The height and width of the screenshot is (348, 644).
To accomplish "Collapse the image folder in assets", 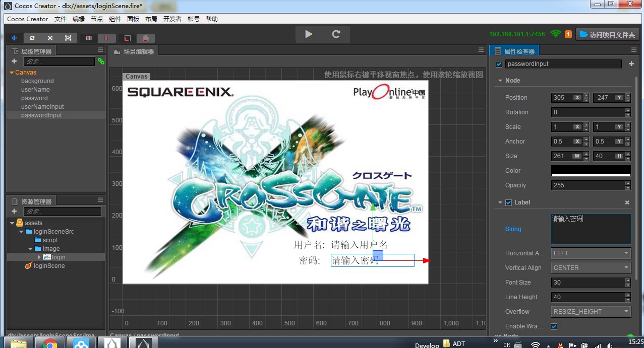I will click(30, 249).
